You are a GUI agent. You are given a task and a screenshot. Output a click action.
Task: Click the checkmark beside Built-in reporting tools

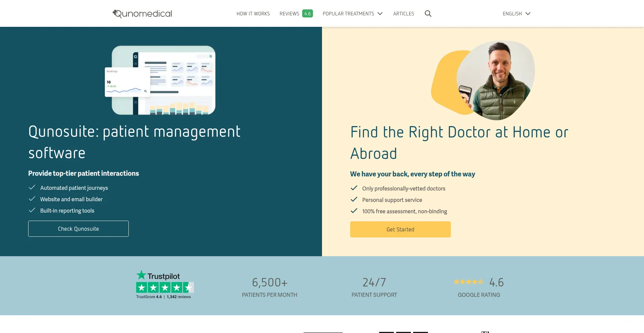tap(32, 210)
